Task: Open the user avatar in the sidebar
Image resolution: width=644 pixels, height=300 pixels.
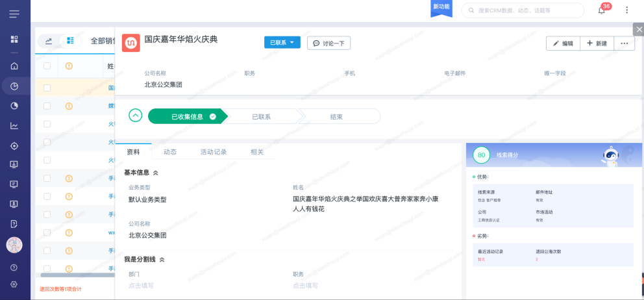Action: [14, 245]
